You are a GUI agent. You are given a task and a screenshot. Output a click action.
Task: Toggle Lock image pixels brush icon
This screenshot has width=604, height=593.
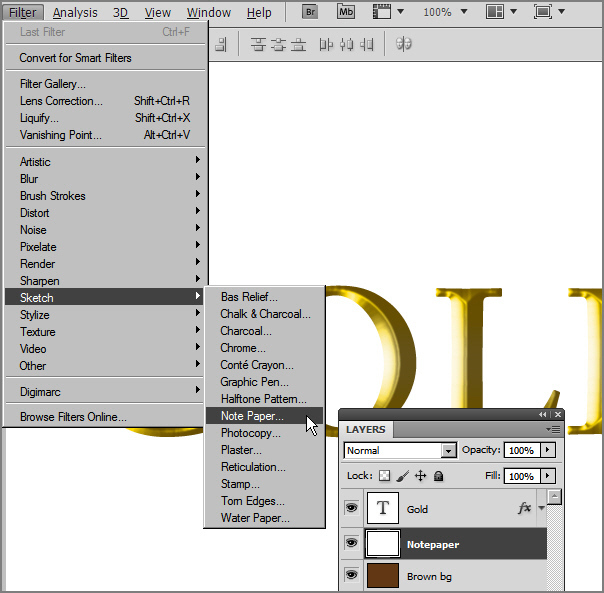coord(403,476)
